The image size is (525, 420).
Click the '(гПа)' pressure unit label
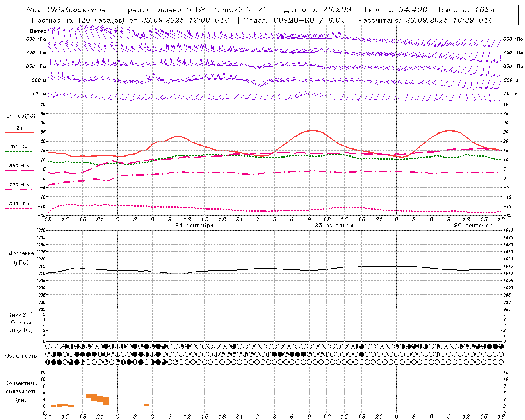(21, 263)
